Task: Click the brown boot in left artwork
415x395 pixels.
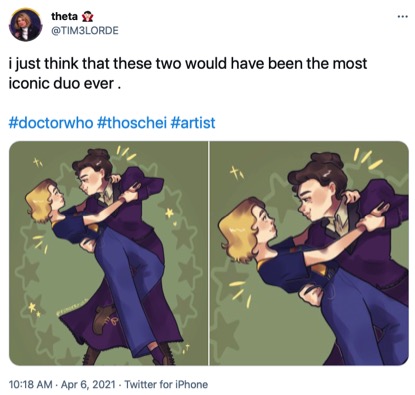Action: click(x=104, y=319)
